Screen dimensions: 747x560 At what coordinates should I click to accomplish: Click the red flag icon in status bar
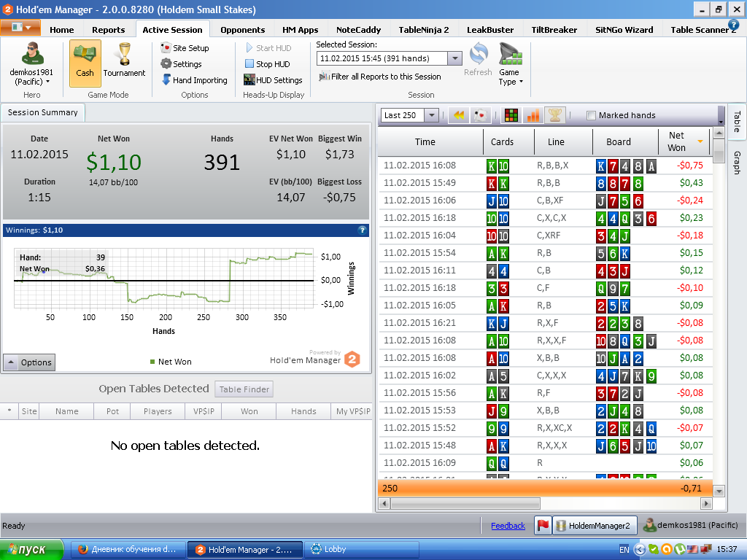point(543,525)
